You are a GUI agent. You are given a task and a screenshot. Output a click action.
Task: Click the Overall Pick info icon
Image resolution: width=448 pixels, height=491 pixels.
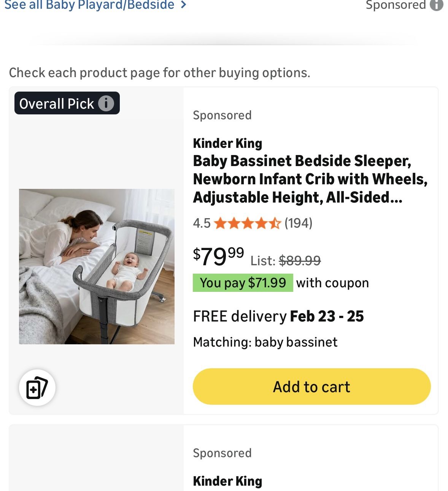point(106,103)
